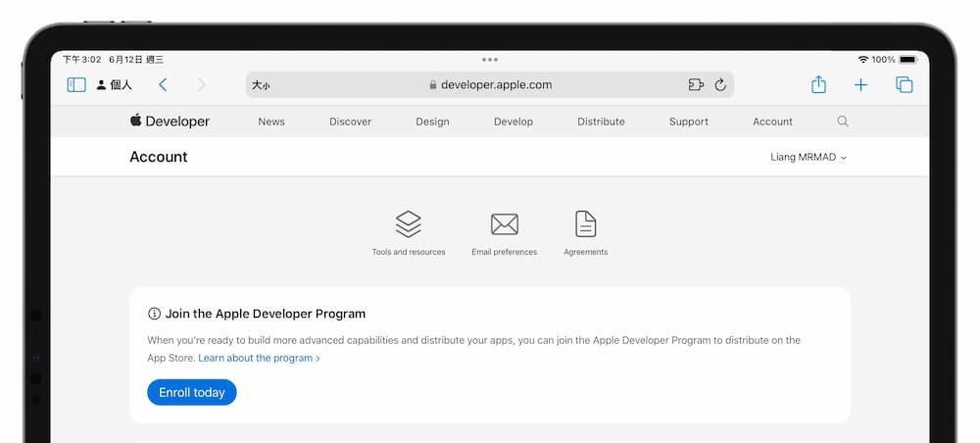Click the Apple Developer logo
980x443 pixels.
point(170,122)
